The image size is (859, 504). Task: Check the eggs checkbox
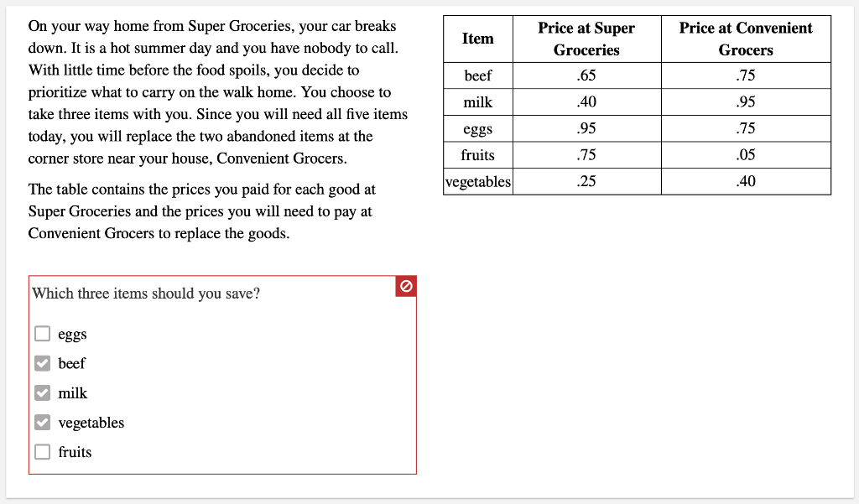coord(42,333)
